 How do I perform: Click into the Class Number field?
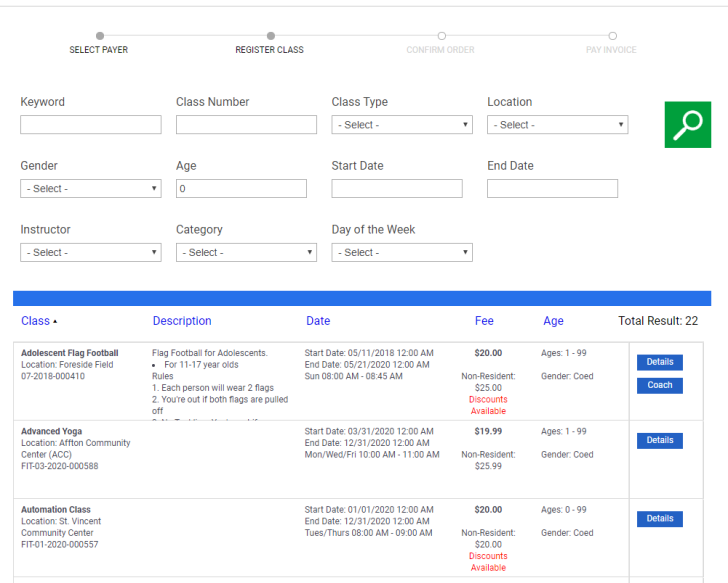coord(246,125)
